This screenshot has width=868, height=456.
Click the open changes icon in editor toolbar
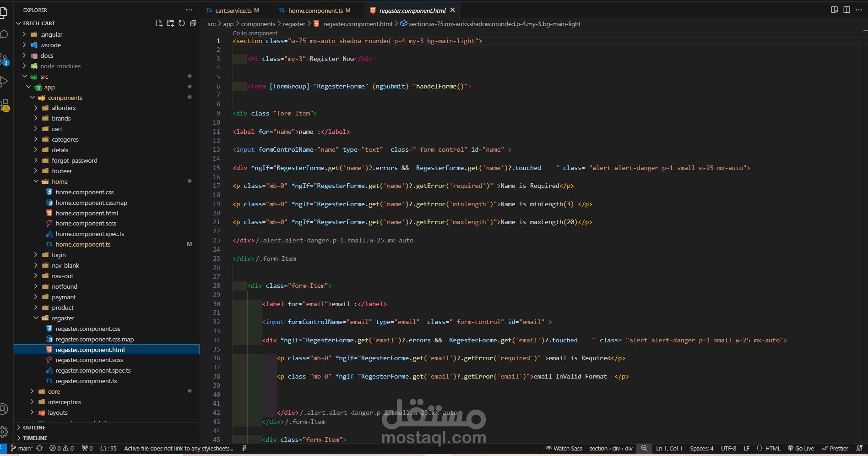(x=835, y=10)
